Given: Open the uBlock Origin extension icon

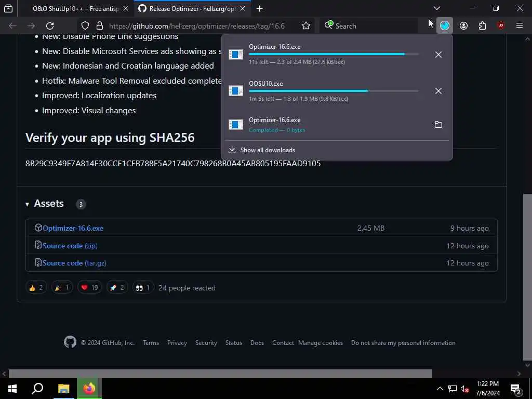Looking at the screenshot, I should pos(501,25).
